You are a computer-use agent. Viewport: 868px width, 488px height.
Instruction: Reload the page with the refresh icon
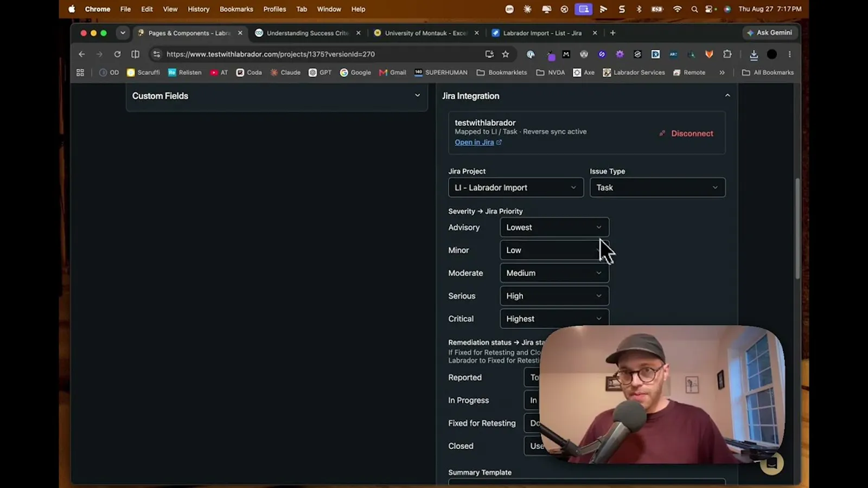tap(117, 54)
